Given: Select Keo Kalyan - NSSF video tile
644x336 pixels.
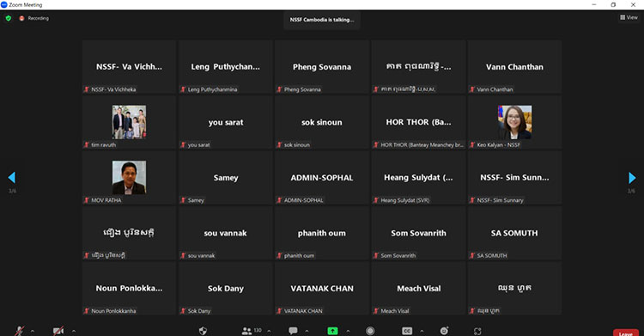Looking at the screenshot, I should coord(514,122).
